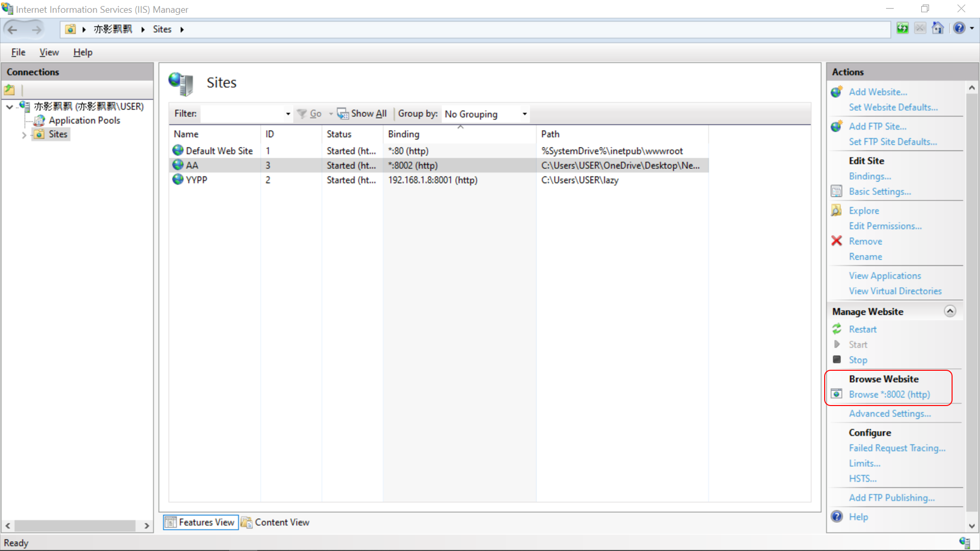Screen dimensions: 980x551
Task: Click the Bindings... link
Action: click(870, 176)
